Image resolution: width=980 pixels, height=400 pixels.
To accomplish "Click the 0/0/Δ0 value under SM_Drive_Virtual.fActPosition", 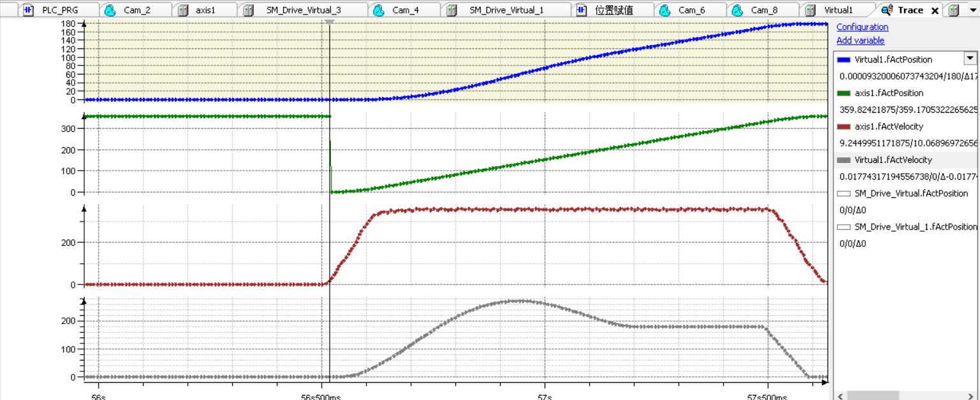I will click(852, 210).
